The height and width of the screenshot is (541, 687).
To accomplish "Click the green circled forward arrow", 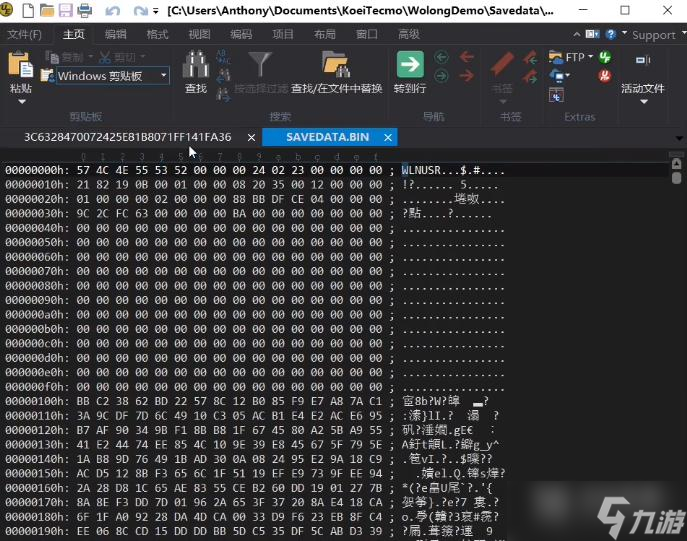I will click(442, 76).
